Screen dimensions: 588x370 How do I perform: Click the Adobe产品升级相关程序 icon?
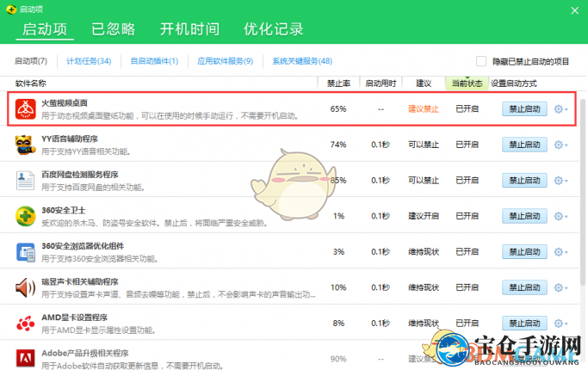[26, 358]
